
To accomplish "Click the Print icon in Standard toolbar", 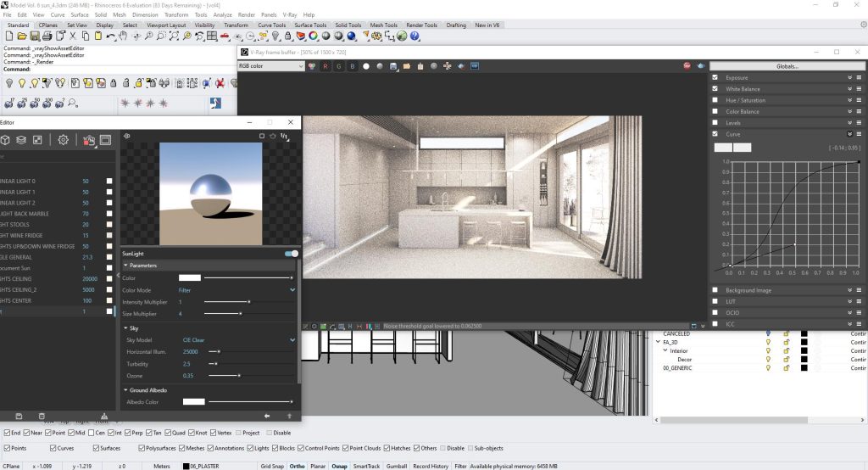I will coord(47,36).
